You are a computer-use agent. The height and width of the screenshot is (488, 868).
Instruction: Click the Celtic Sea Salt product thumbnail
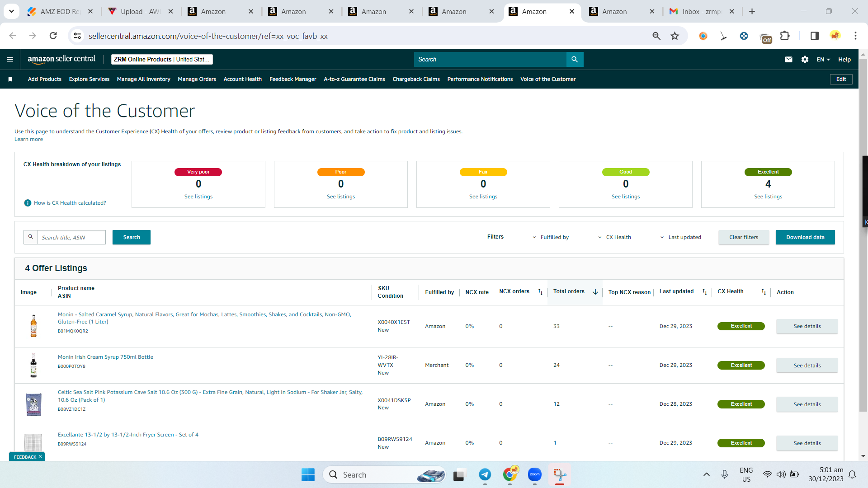click(x=33, y=404)
